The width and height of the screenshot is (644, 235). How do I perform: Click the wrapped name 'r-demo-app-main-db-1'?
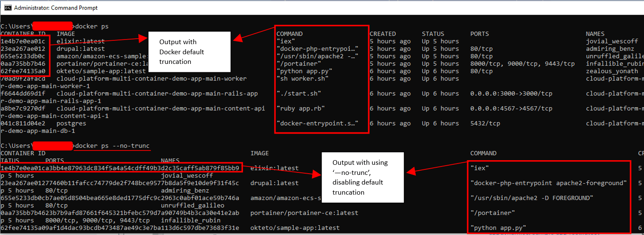coord(38,131)
